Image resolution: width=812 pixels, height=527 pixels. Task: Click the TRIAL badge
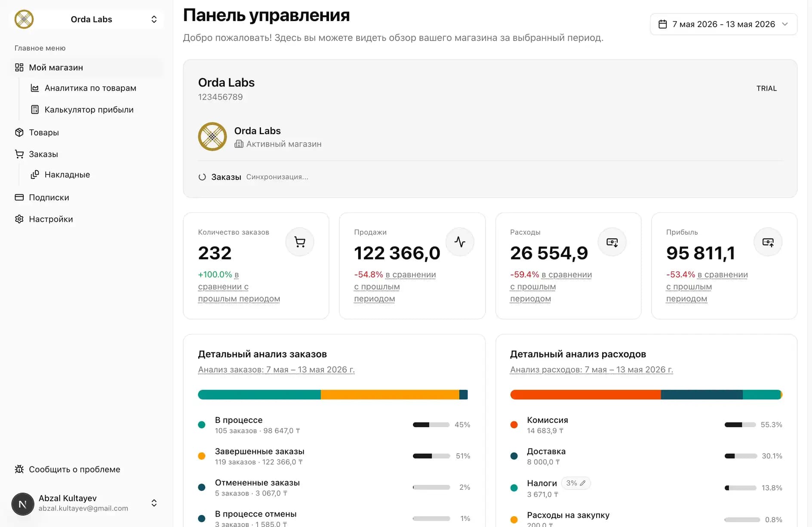[x=766, y=88]
